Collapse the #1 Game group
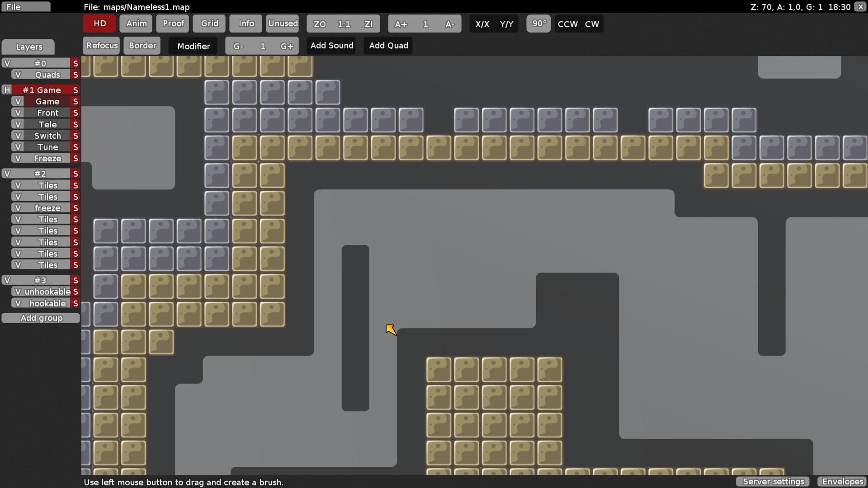Image resolution: width=868 pixels, height=488 pixels. point(7,90)
